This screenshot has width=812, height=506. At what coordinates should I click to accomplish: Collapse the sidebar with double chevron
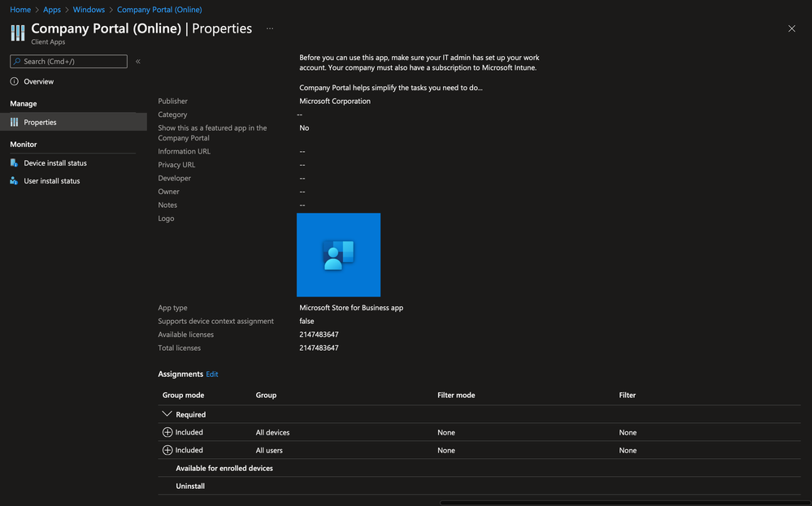[138, 61]
